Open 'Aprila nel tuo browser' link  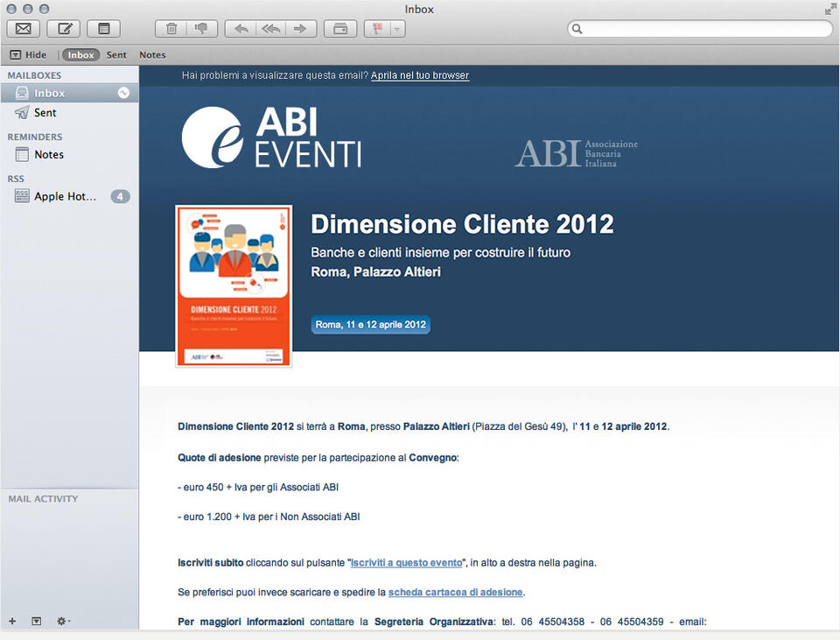tap(420, 75)
